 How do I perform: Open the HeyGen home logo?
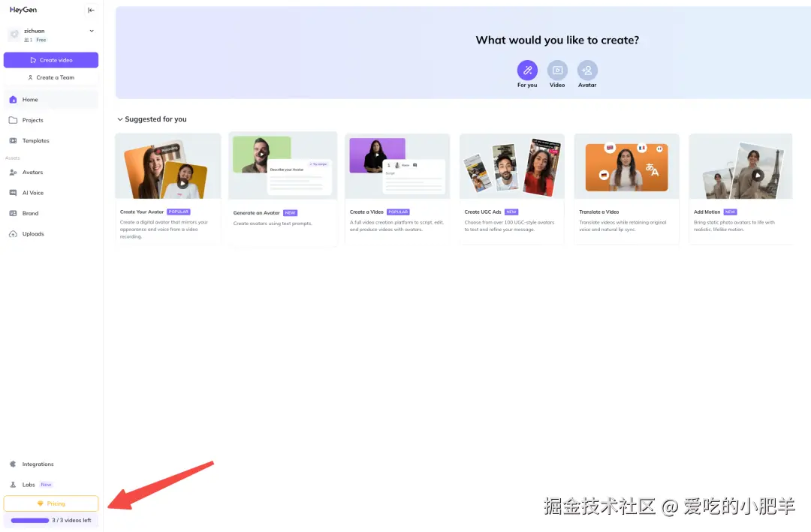click(x=23, y=10)
